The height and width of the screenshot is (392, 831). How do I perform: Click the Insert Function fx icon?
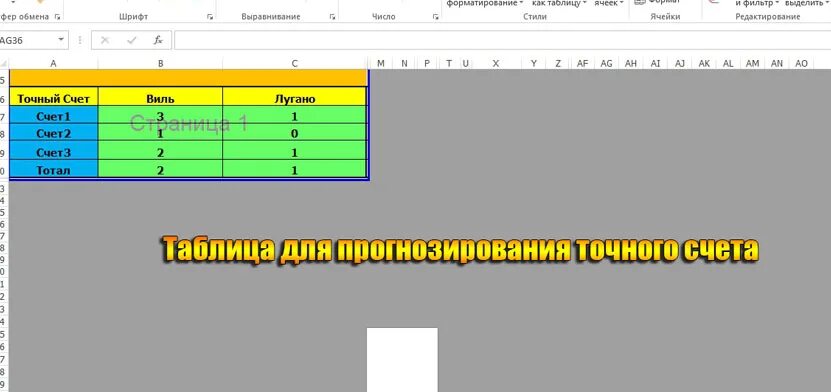coord(158,40)
